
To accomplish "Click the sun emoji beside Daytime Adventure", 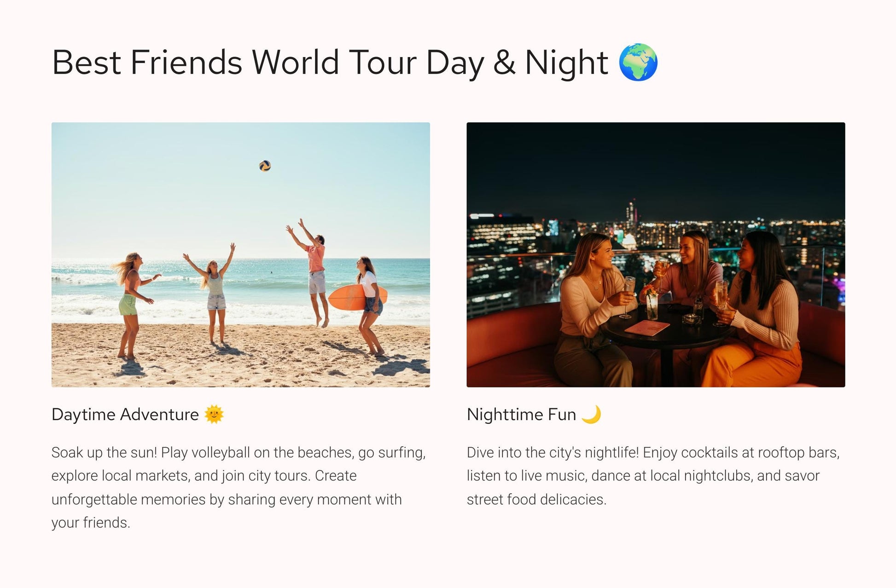I will click(214, 414).
